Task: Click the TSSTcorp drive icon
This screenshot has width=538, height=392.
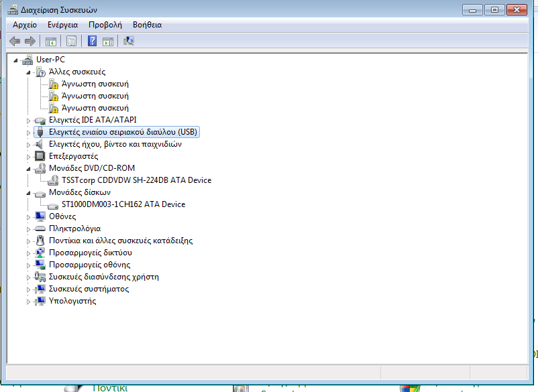Action: tap(53, 180)
